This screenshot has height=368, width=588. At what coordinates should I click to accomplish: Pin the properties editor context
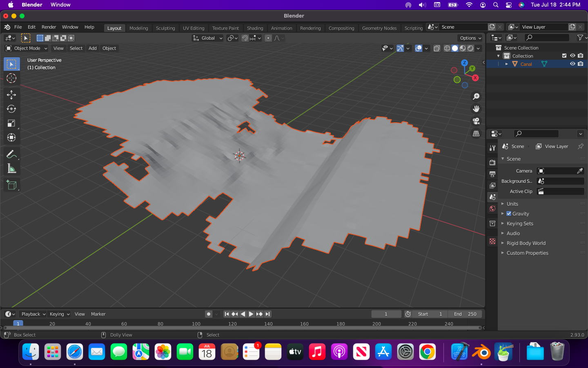click(x=581, y=146)
